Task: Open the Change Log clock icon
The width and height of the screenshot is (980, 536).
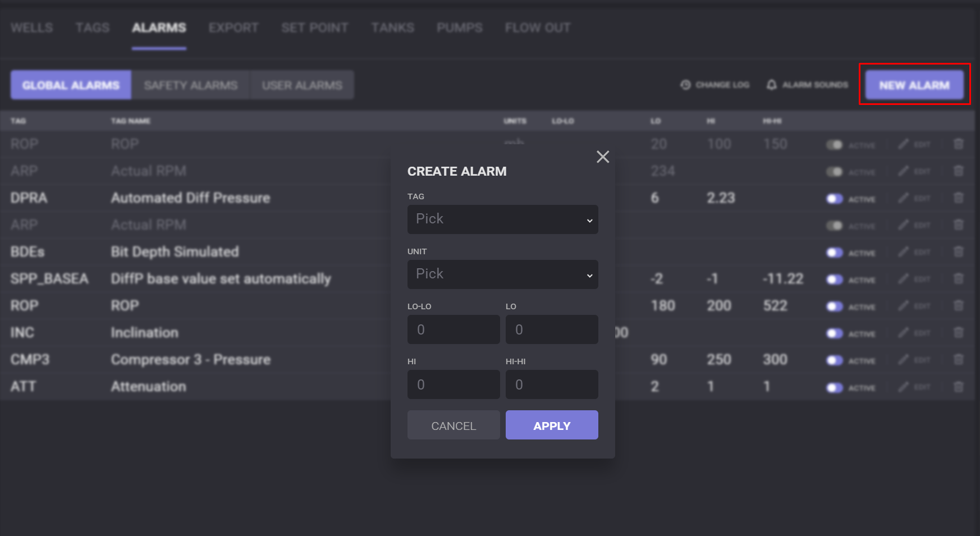Action: pos(685,85)
